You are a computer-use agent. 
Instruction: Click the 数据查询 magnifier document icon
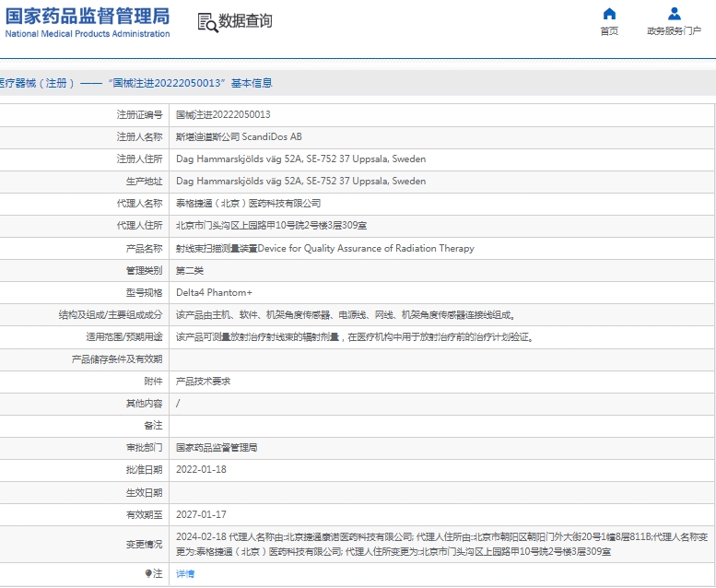click(207, 23)
